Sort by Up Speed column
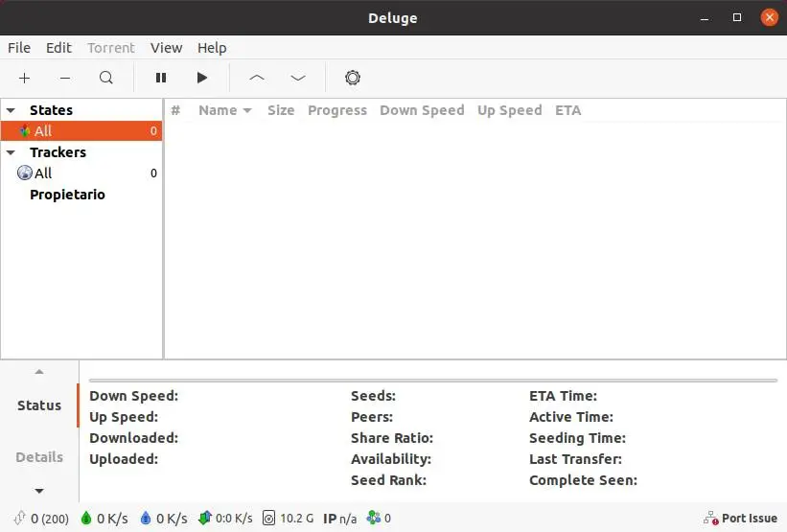 pos(509,110)
